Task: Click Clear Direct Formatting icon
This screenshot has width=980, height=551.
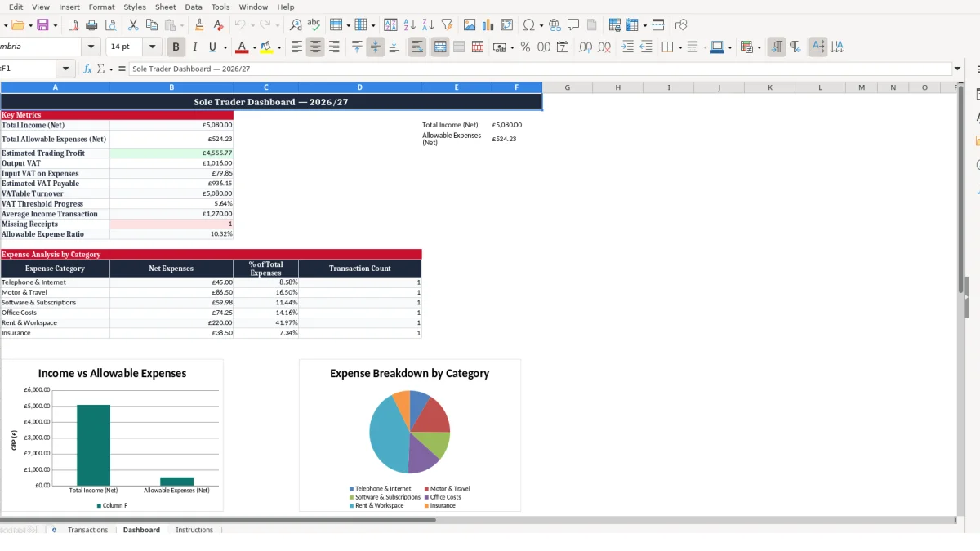Action: [218, 25]
